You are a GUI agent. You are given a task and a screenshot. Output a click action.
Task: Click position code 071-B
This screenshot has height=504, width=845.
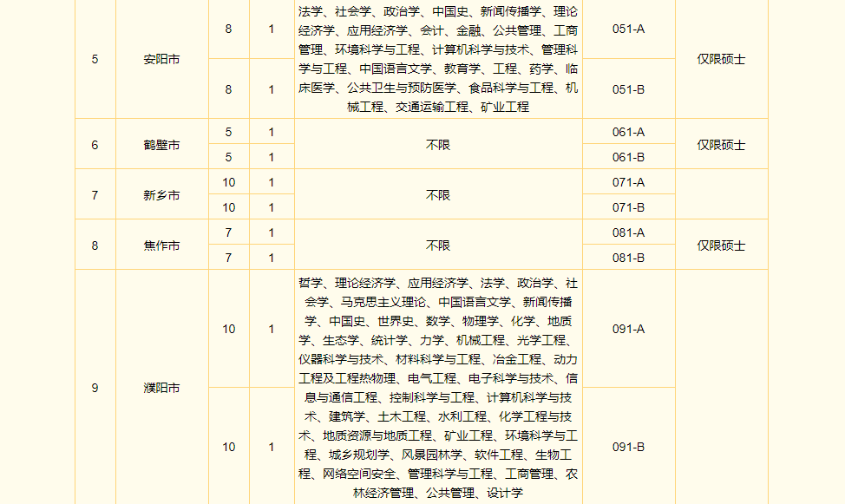[628, 207]
